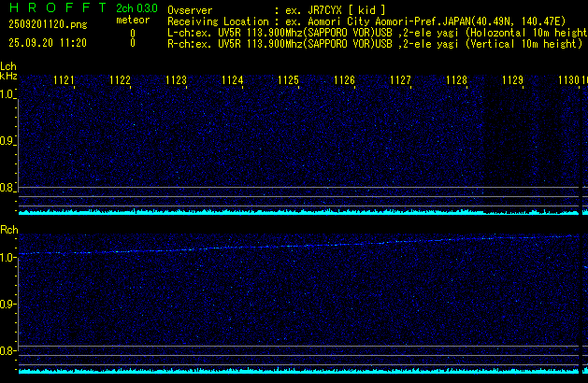Click the green 2ch 0.3.0 version label

coord(136,8)
